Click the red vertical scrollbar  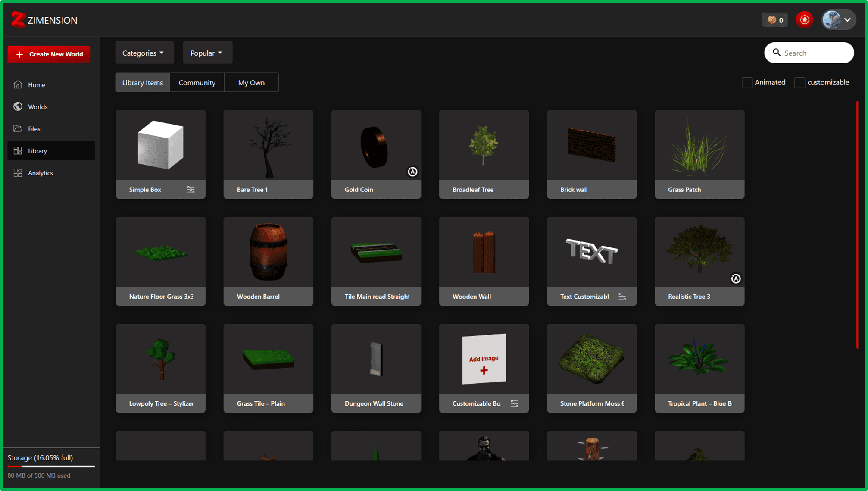pos(857,224)
